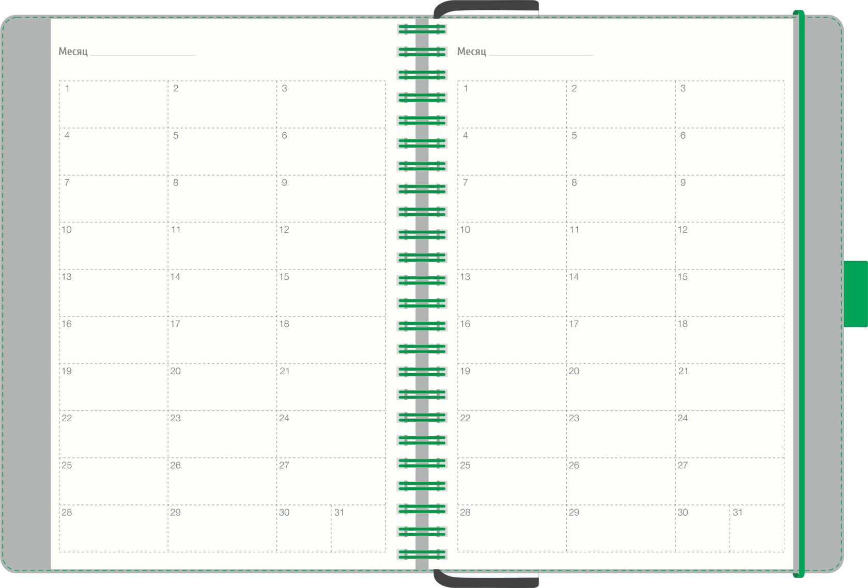868x588 pixels.
Task: Click day 9 cell on the right page
Action: (x=730, y=199)
